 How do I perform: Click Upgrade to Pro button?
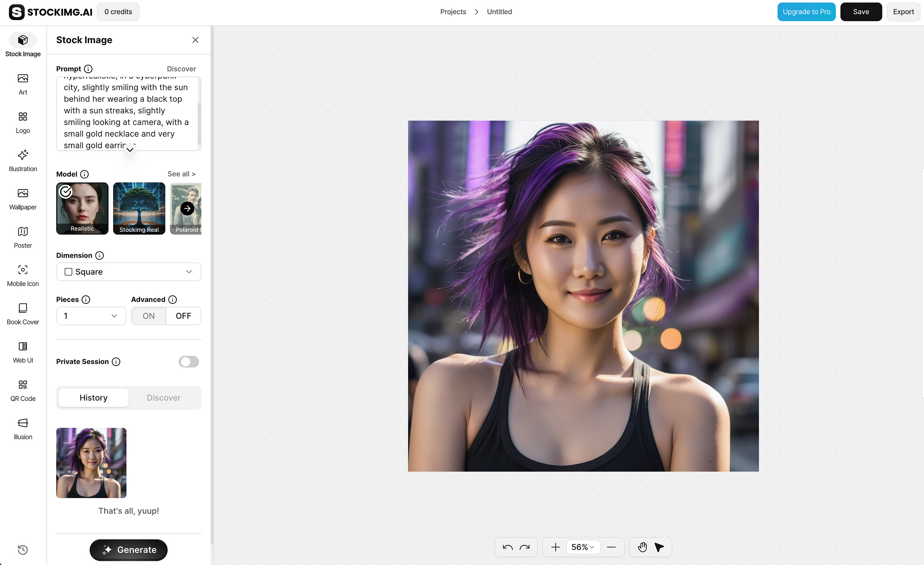coord(806,12)
